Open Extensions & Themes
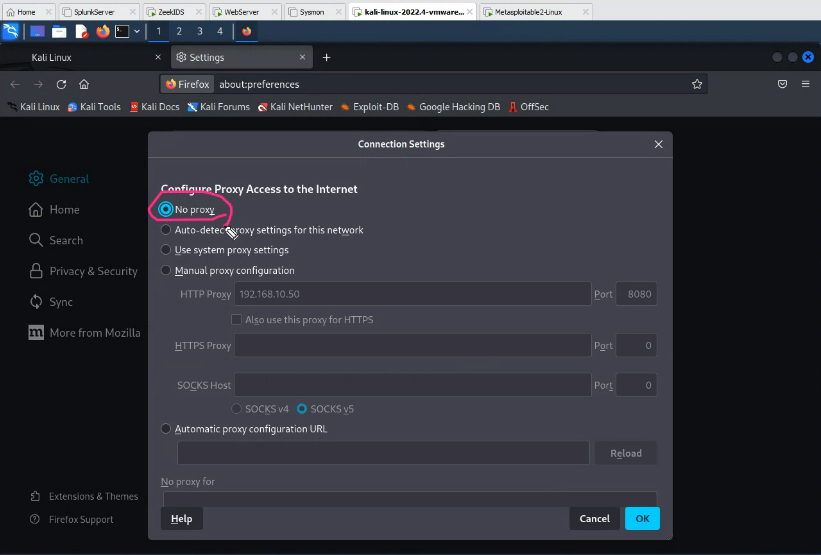The width and height of the screenshot is (821, 555). tap(84, 496)
